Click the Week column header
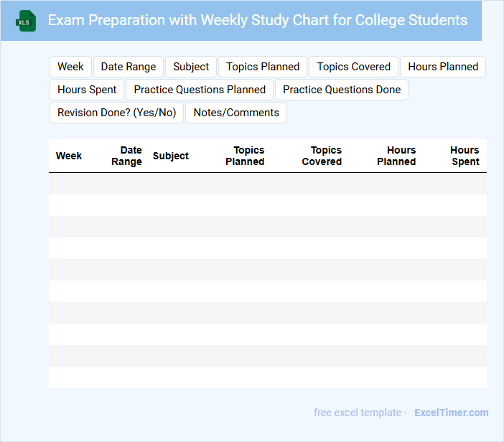This screenshot has height=442, width=504. click(69, 156)
